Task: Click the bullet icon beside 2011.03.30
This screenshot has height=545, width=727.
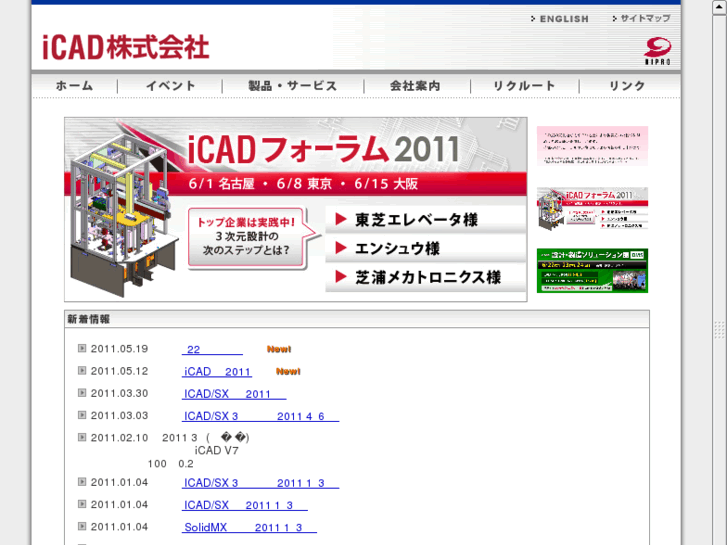Action: [82, 393]
